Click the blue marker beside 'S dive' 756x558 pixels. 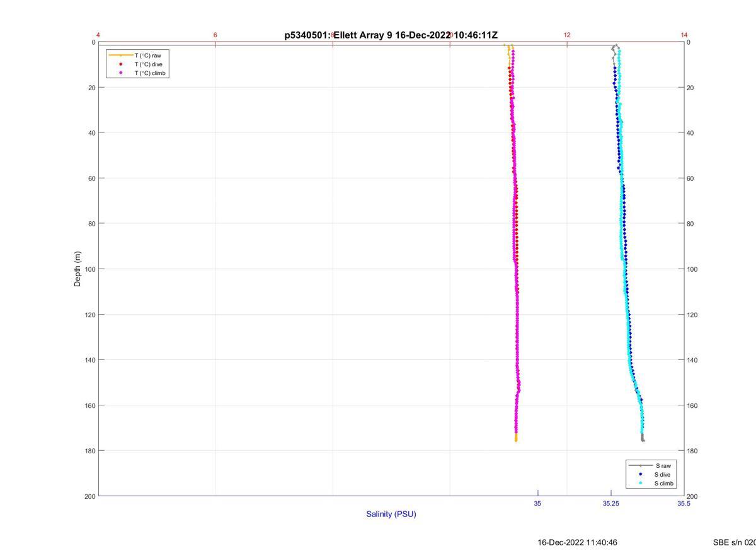640,474
